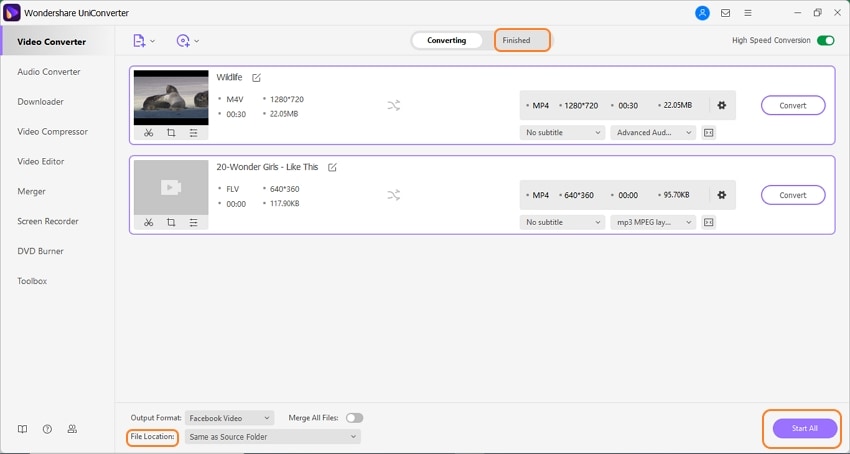Click the shuffle conversion icon for 20-Wonder Girls
850x454 pixels.
tap(394, 195)
